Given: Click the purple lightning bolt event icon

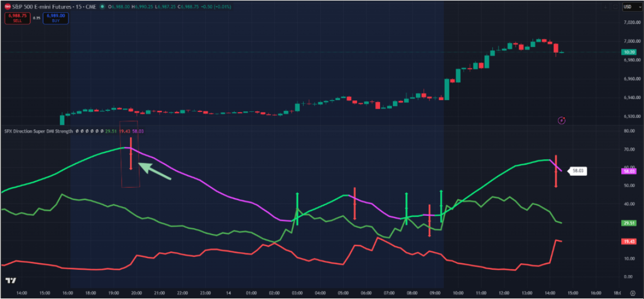Looking at the screenshot, I should (x=561, y=120).
